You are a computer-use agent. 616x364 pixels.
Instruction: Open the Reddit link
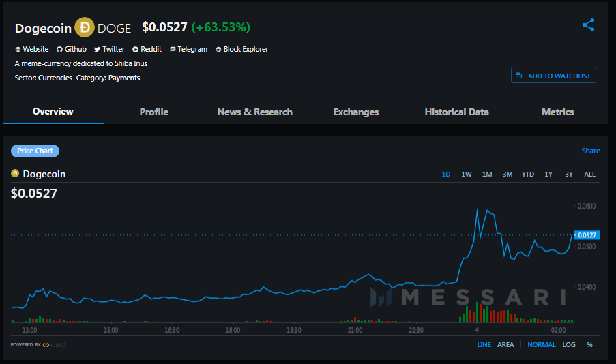(147, 49)
